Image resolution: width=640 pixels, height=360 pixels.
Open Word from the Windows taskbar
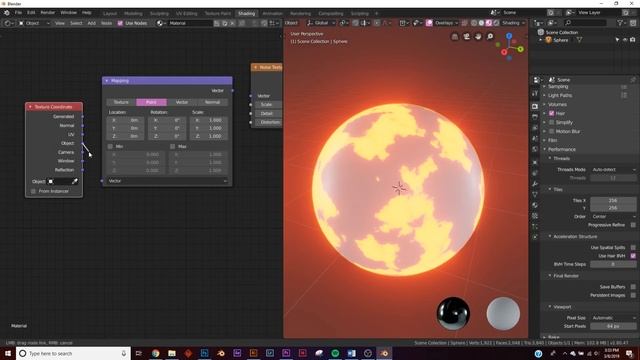351,353
